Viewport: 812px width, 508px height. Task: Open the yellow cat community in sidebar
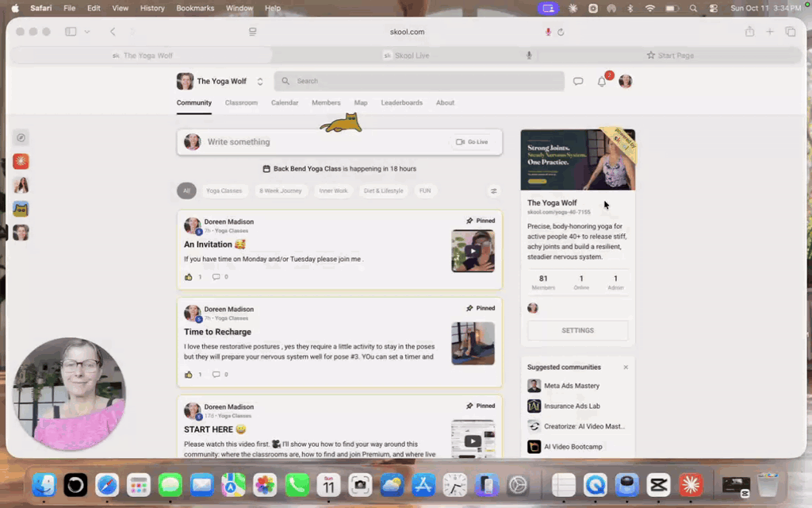coord(21,209)
